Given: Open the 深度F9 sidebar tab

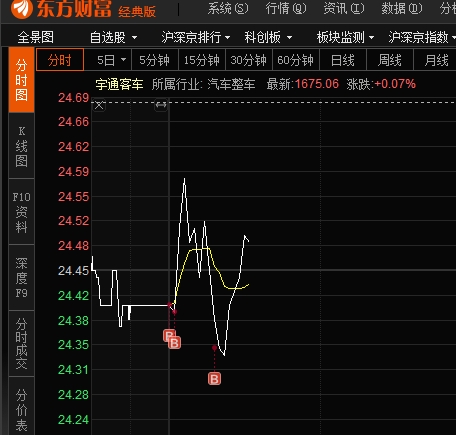Looking at the screenshot, I should (x=21, y=278).
